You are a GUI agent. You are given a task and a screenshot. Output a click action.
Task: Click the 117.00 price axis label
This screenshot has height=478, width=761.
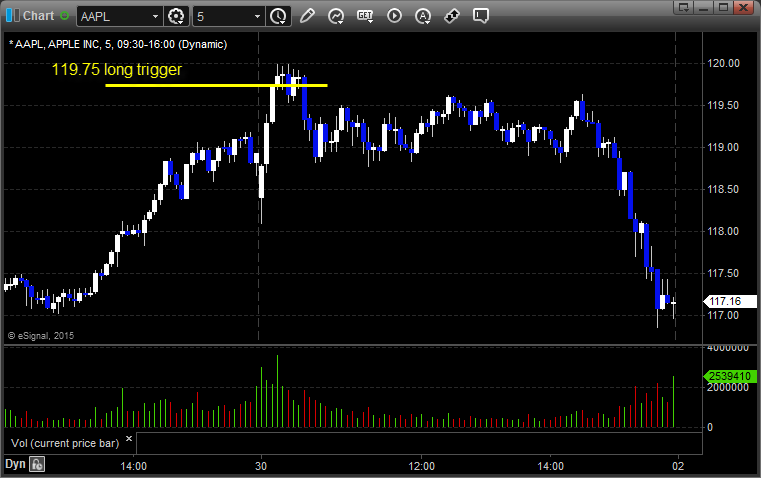click(723, 315)
